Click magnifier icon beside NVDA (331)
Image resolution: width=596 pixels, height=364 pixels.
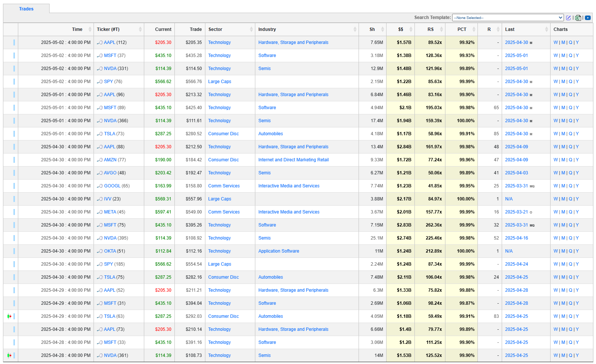[100, 69]
